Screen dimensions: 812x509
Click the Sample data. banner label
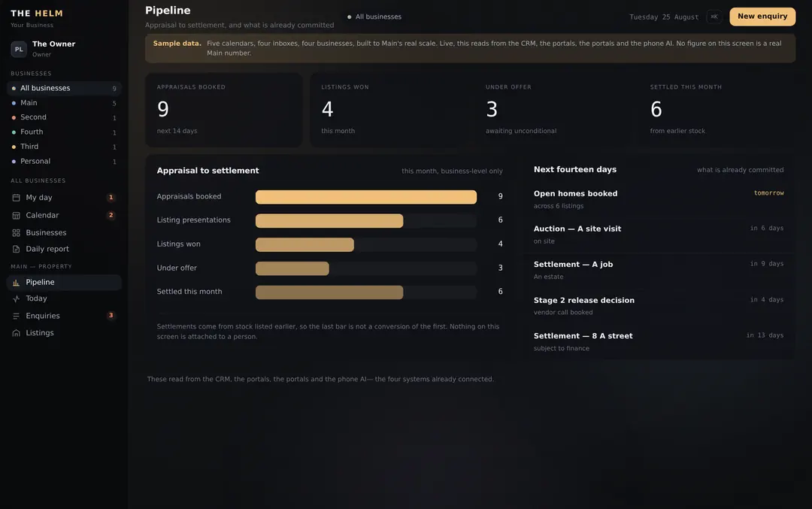pyautogui.click(x=177, y=44)
